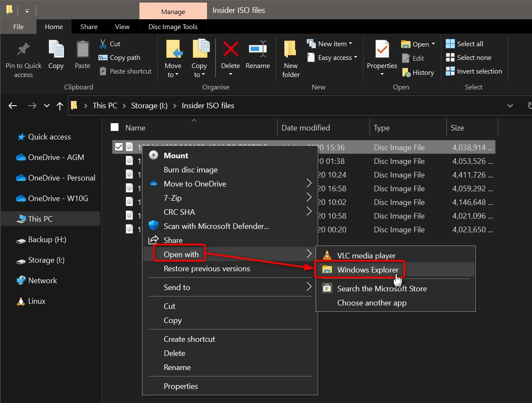
Task: Click Paste shortcut in ribbon
Action: (125, 71)
